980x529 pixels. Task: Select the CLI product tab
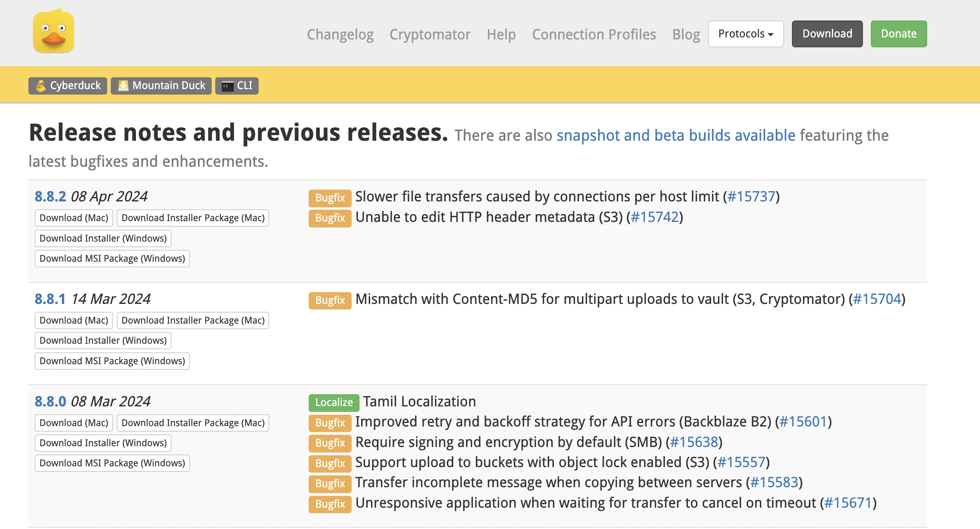(237, 86)
